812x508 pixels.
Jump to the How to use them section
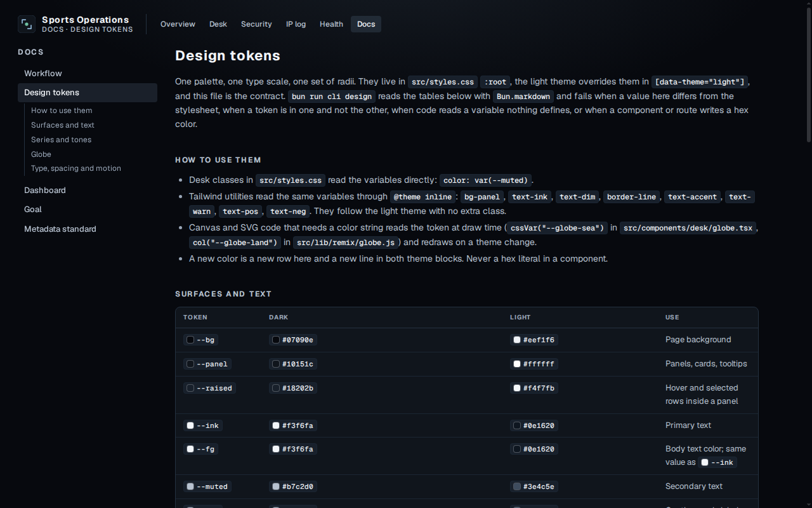coord(62,110)
